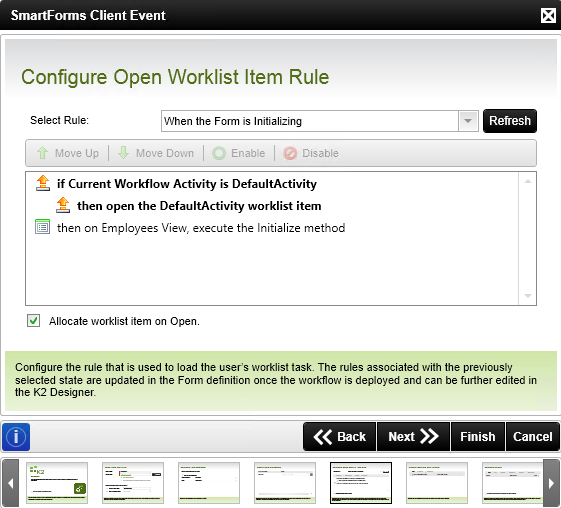Click the Finish button
561x508 pixels.
(478, 436)
